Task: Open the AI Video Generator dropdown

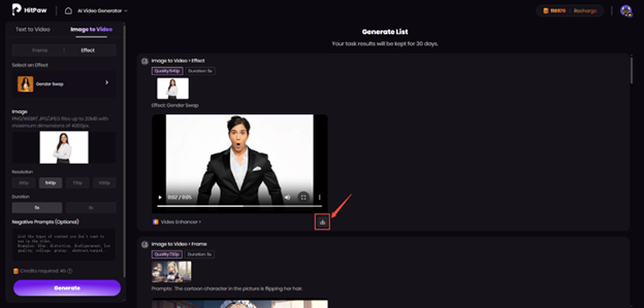Action: [102, 11]
